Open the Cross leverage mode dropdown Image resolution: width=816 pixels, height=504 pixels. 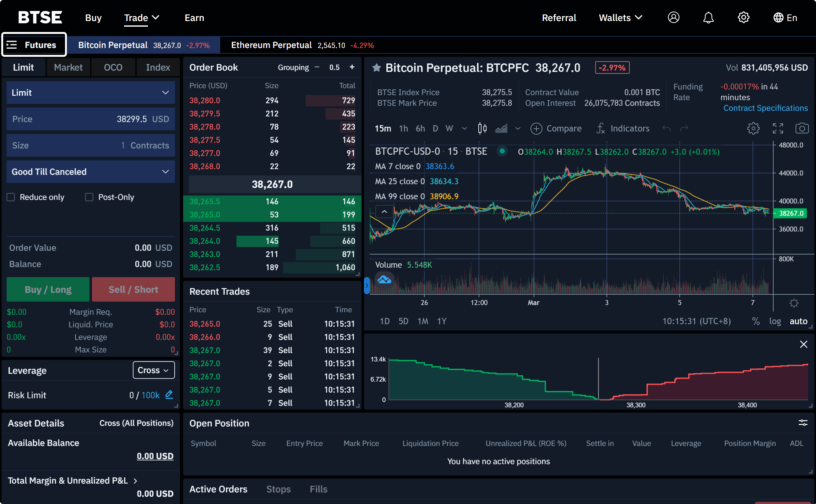tap(154, 370)
